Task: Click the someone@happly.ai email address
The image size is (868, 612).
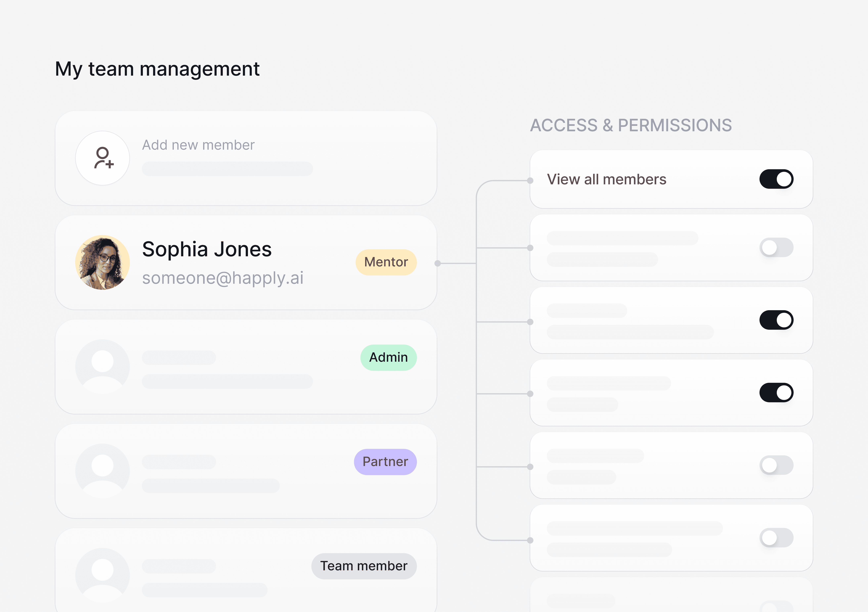Action: pos(223,278)
